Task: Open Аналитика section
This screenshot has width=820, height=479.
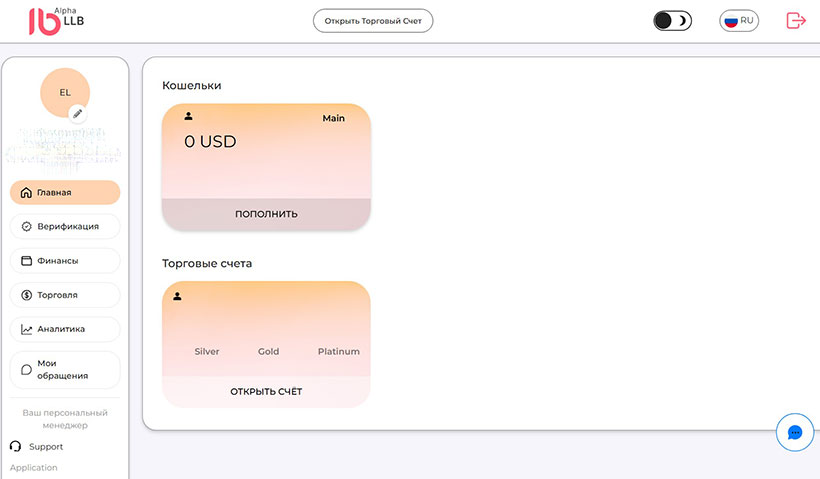Action: (65, 329)
